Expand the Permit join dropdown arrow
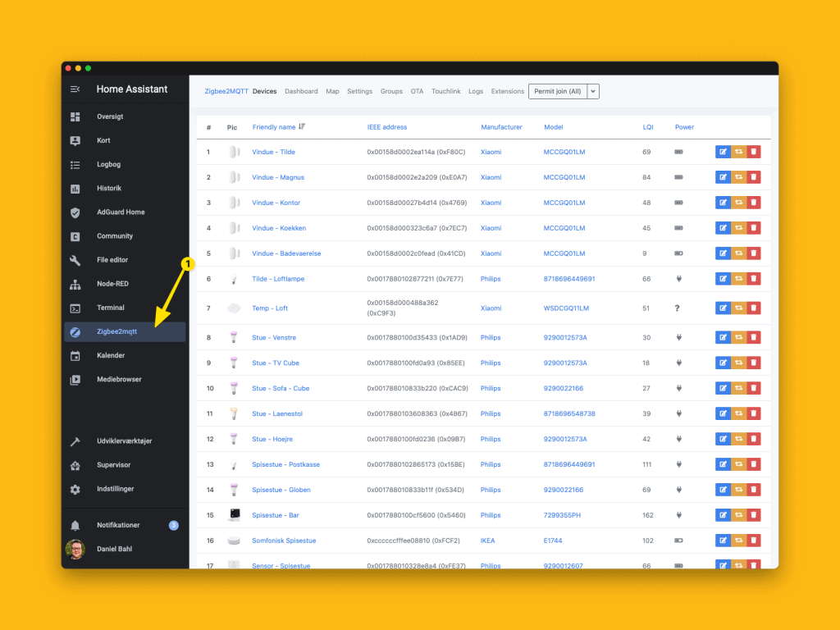 (x=593, y=91)
